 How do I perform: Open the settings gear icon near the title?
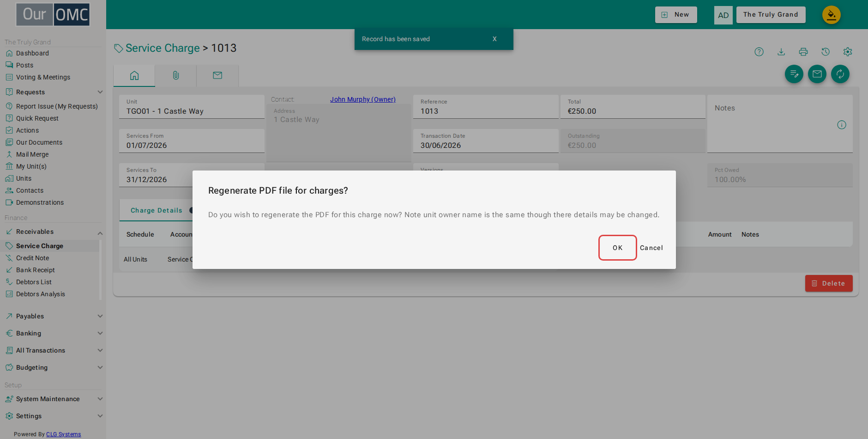(x=848, y=52)
